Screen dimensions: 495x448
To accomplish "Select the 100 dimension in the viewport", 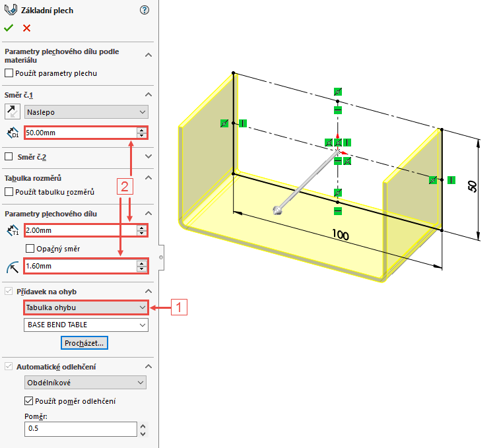I will point(341,235).
